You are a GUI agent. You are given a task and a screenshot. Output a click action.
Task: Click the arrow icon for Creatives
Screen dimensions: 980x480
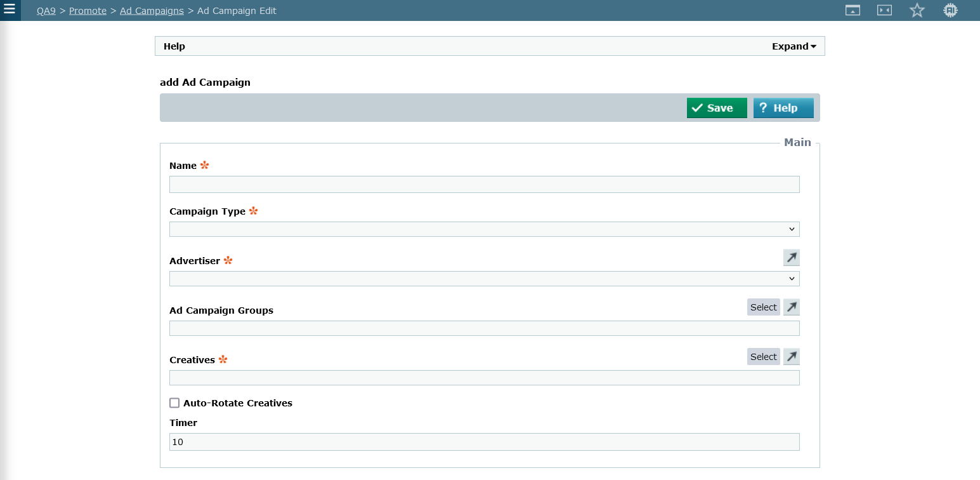pyautogui.click(x=791, y=357)
